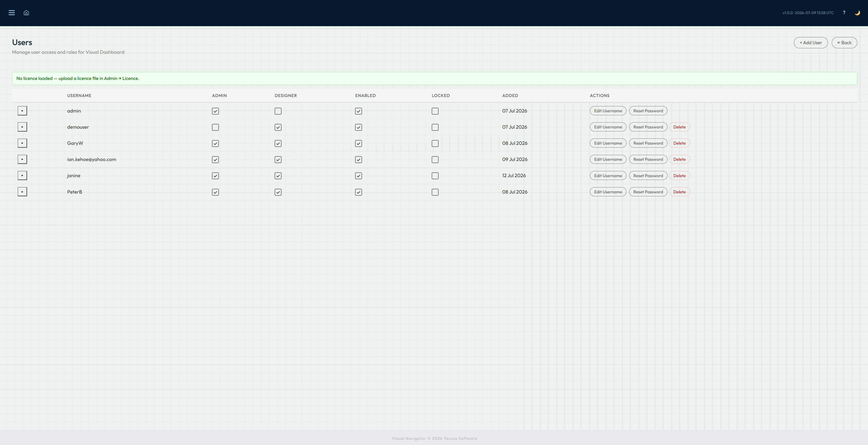Expand the demouser row

(x=22, y=127)
